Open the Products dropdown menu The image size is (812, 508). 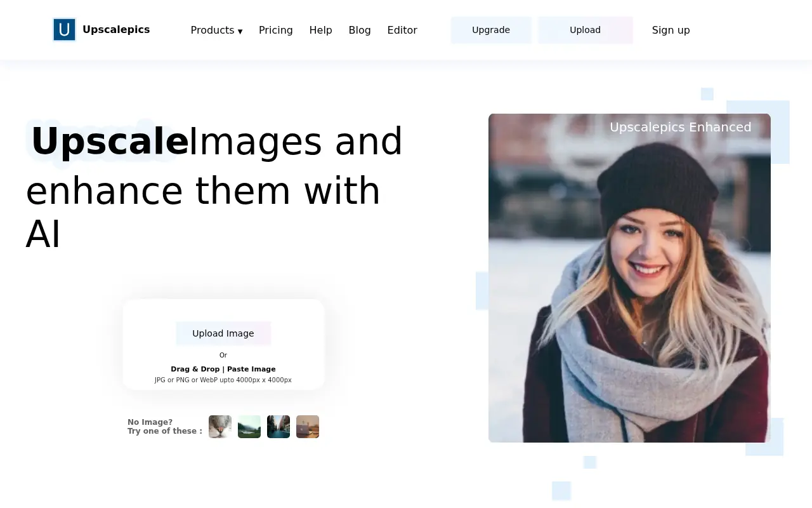[213, 30]
